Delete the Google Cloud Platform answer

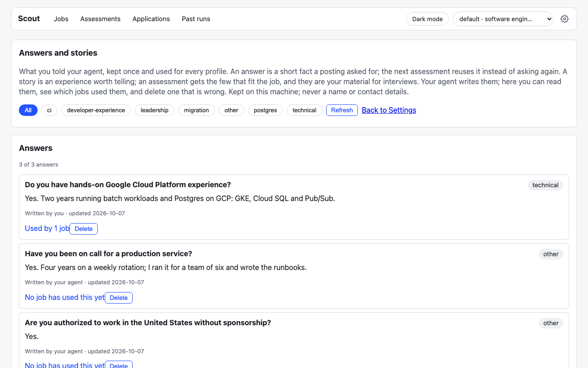[84, 229]
